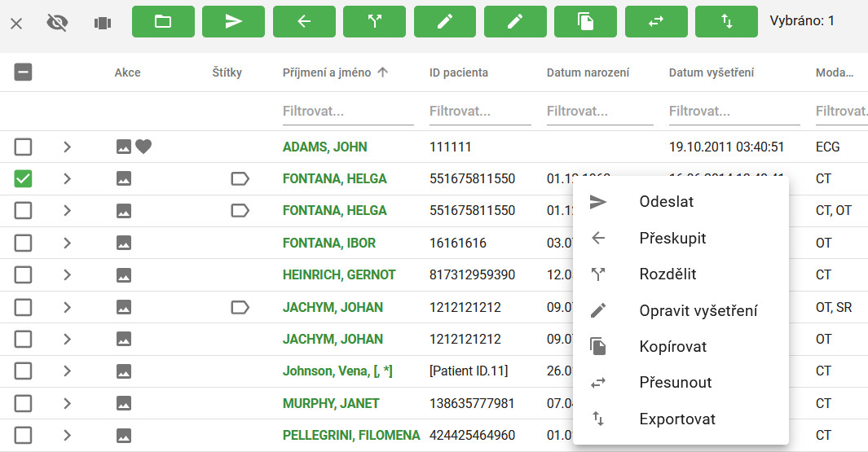Click the green split-arrows toolbar button
The width and height of the screenshot is (868, 452).
tap(374, 21)
